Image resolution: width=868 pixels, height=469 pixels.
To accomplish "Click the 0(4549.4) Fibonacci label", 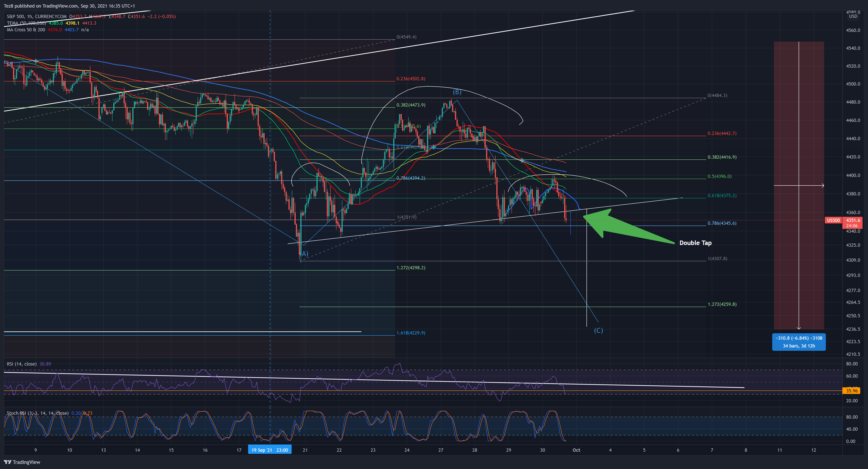I will pyautogui.click(x=406, y=37).
